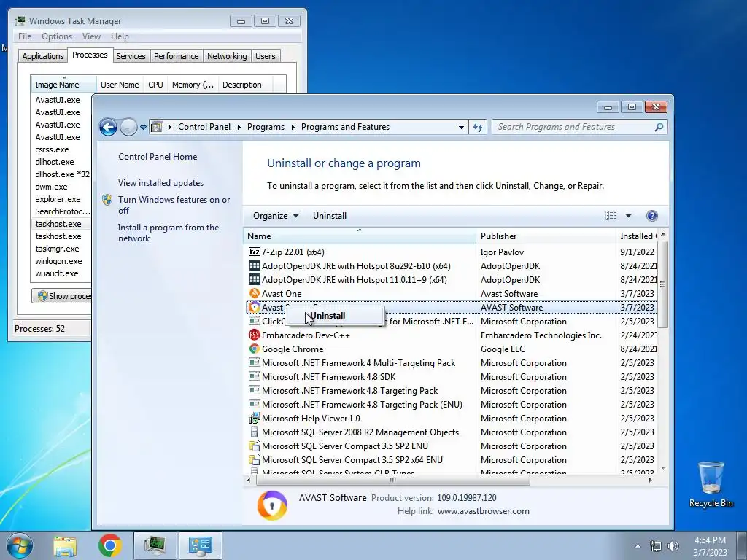Viewport: 747px width, 560px height.
Task: Switch to Task Manager Services tab
Action: click(131, 56)
